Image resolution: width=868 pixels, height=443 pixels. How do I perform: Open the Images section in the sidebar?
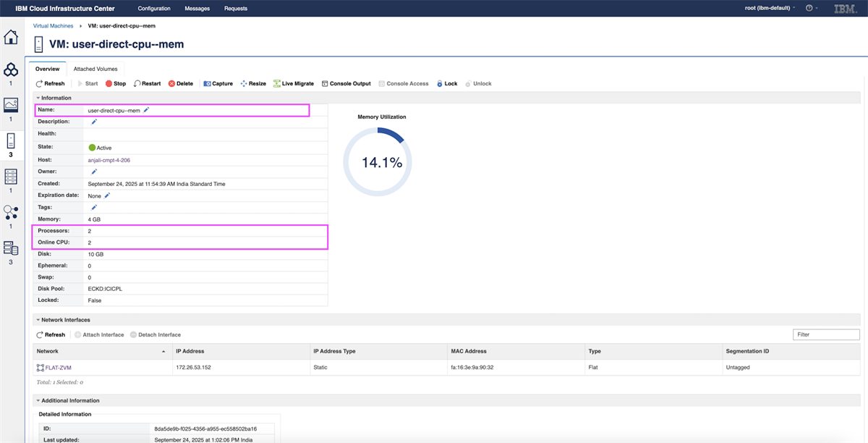[11, 104]
